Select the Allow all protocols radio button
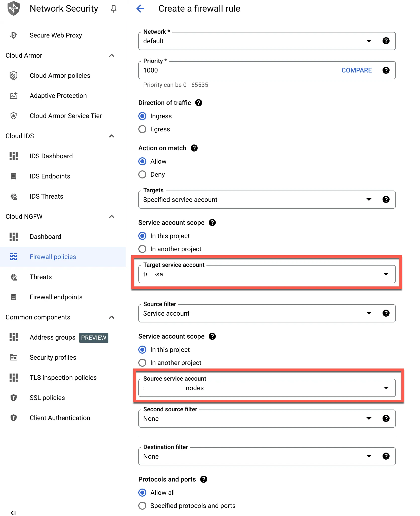This screenshot has width=420, height=516. [142, 493]
